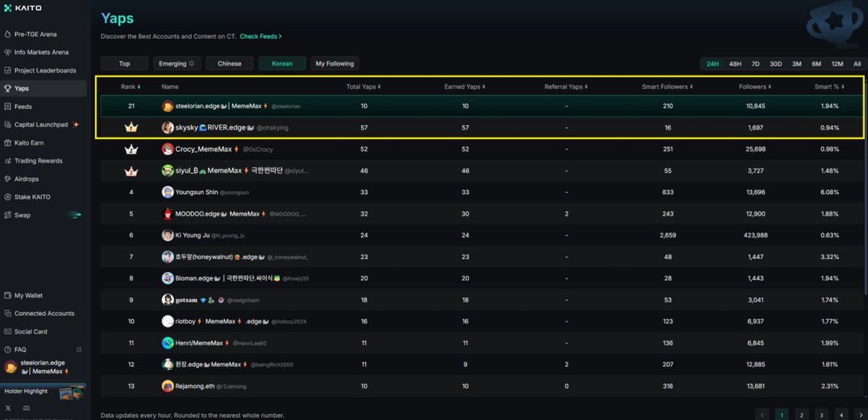
Task: Sort by the Rank column
Action: (x=131, y=87)
